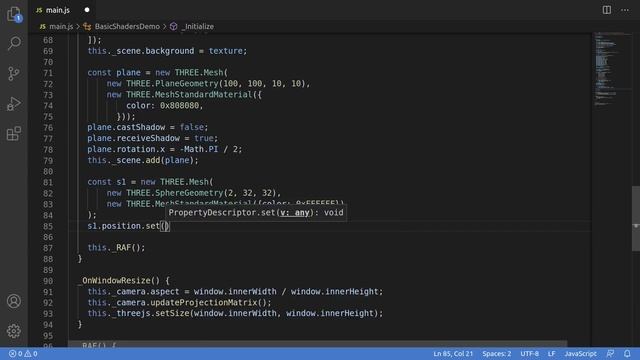640x360 pixels.
Task: Change JavaScript language mode
Action: point(580,354)
